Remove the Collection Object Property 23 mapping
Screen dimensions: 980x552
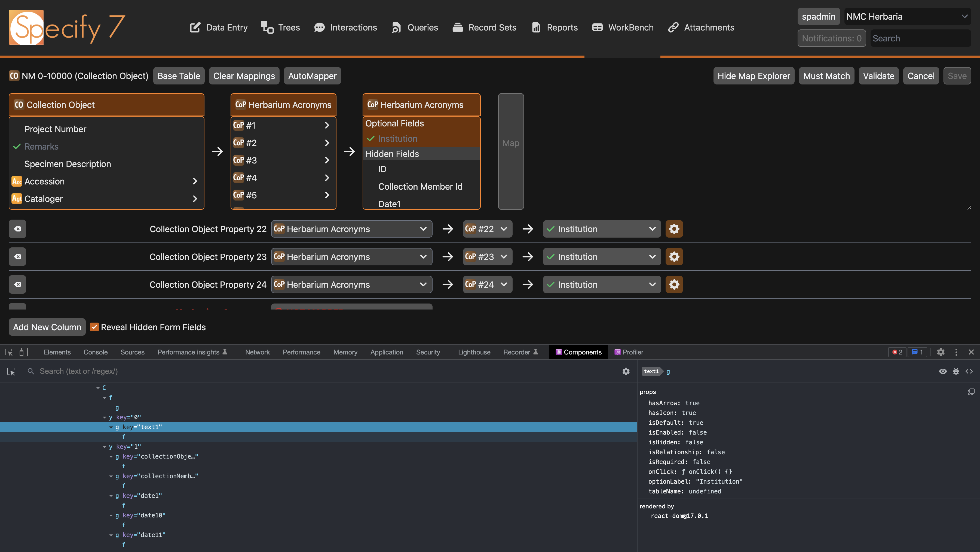(17, 256)
